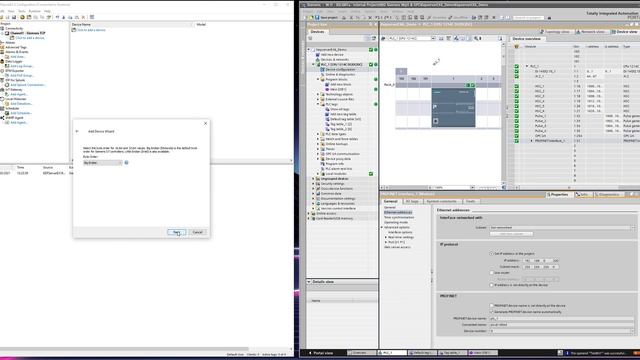This screenshot has width=640, height=360.
Task: Switch to Network view tab
Action: pyautogui.click(x=590, y=31)
